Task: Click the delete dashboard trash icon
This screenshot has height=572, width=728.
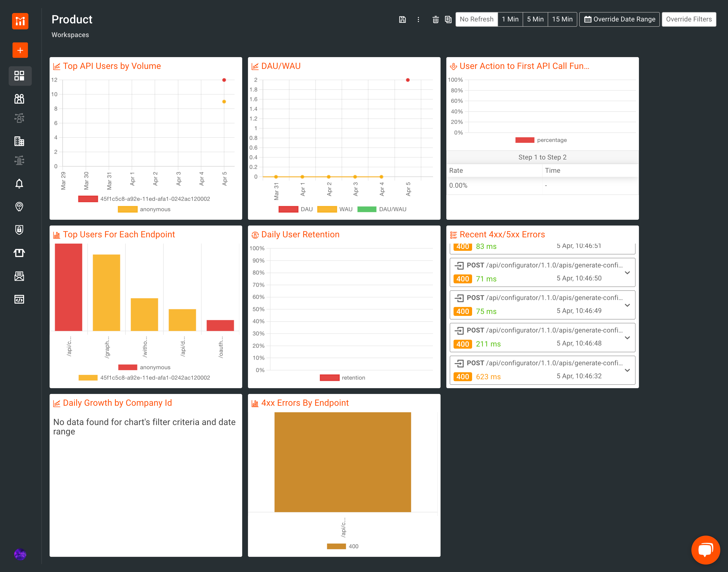Action: click(x=435, y=20)
